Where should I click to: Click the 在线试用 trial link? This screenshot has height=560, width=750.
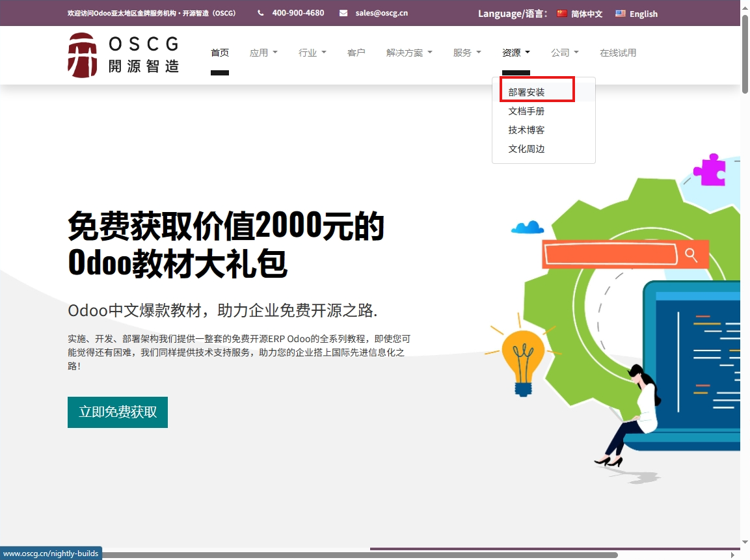click(618, 53)
